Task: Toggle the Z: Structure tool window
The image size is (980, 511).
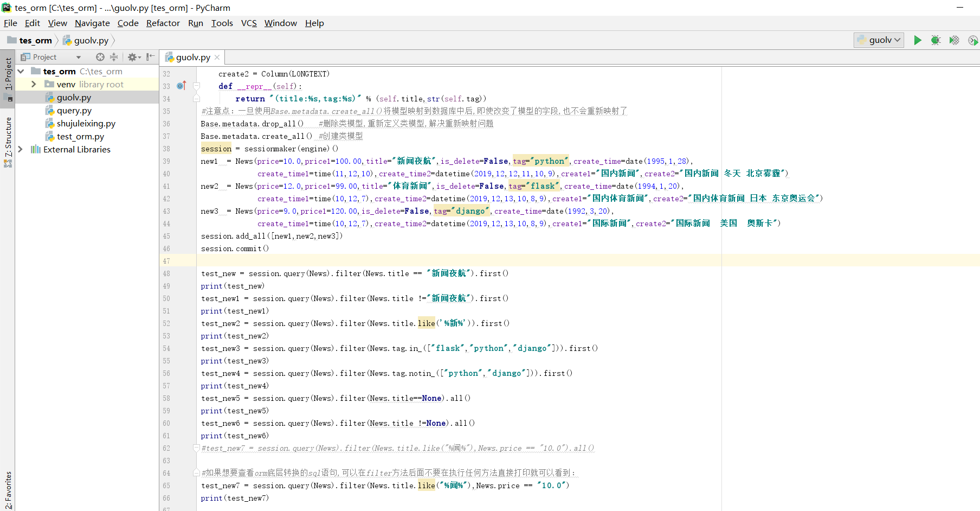Action: pos(8,137)
